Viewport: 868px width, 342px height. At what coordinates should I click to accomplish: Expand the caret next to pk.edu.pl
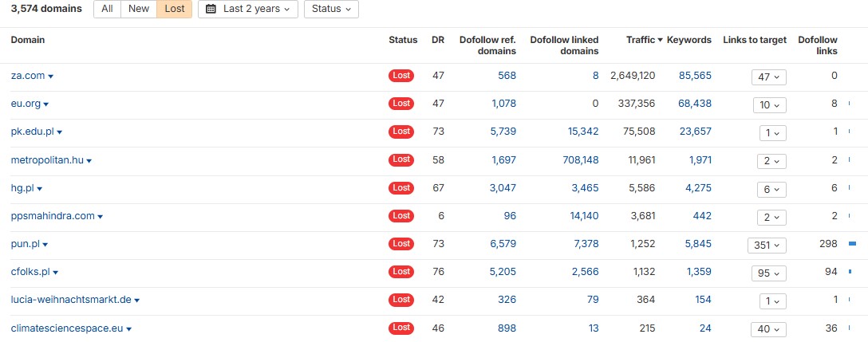coord(60,133)
